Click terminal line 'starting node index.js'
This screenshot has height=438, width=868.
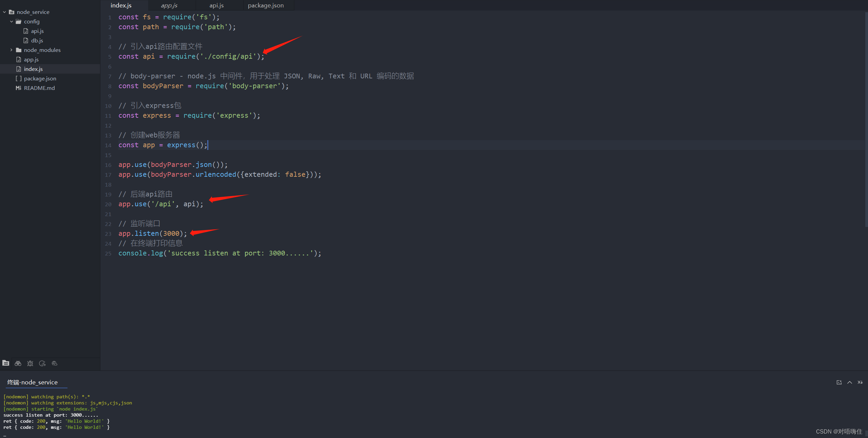pos(51,409)
